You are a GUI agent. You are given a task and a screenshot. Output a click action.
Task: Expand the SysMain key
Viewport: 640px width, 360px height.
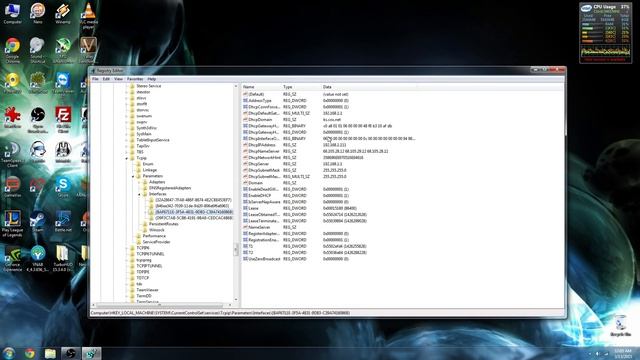[x=127, y=134]
